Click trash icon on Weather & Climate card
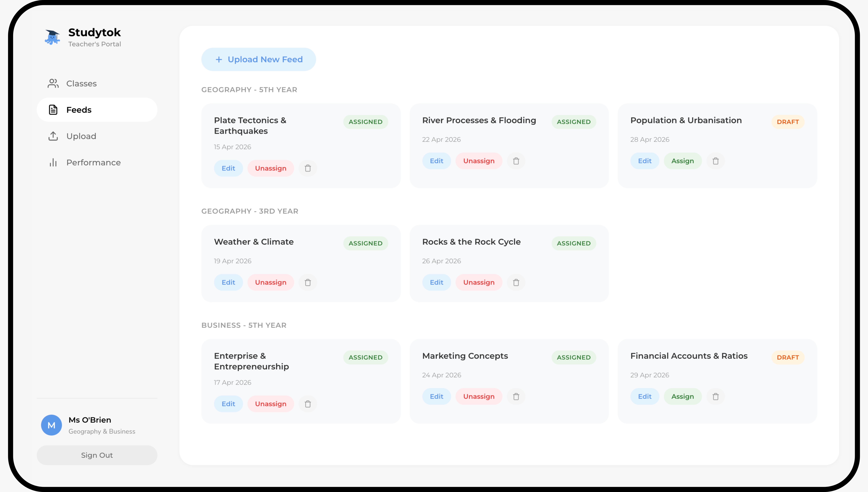The image size is (868, 492). pyautogui.click(x=308, y=282)
